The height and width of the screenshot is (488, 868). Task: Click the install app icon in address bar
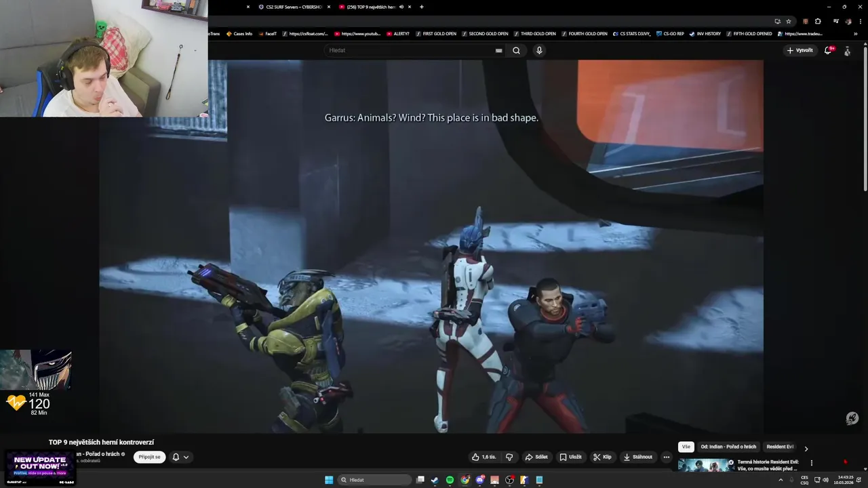coord(777,21)
